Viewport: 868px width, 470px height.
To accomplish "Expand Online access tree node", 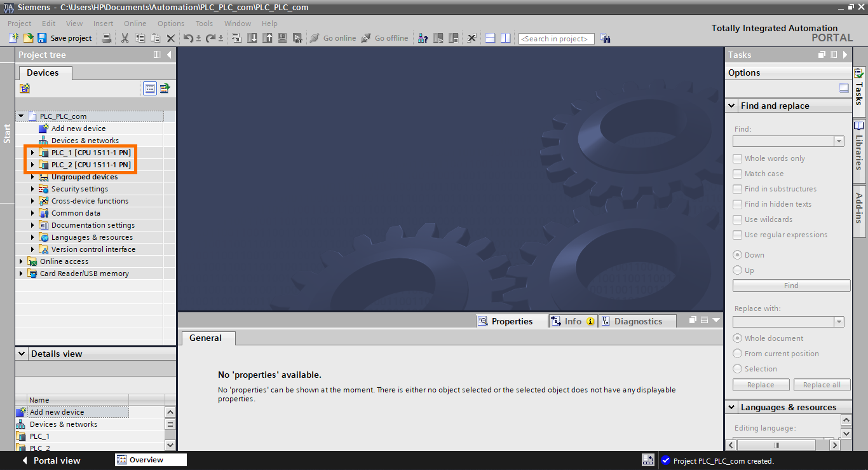I will [x=21, y=261].
